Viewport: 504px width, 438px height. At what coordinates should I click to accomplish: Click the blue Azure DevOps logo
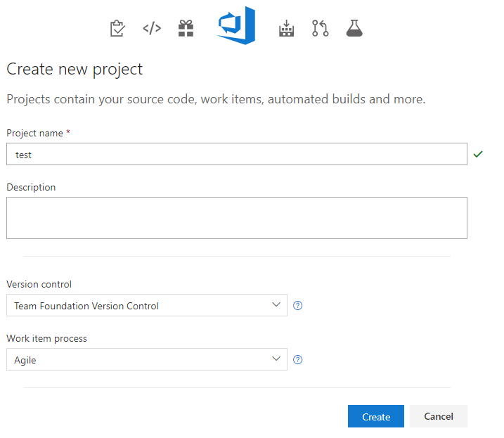pos(236,27)
